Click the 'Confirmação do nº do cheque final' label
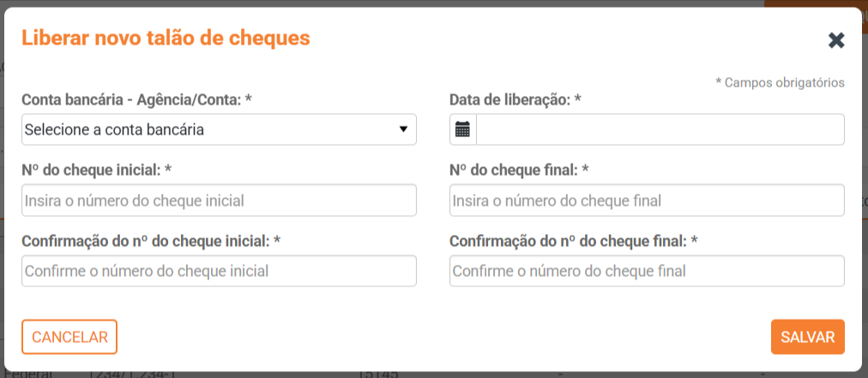The image size is (868, 378). pos(573,241)
